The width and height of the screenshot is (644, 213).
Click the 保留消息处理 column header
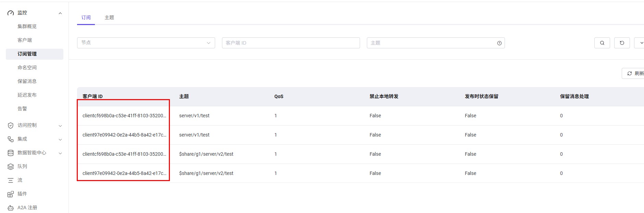tap(574, 96)
